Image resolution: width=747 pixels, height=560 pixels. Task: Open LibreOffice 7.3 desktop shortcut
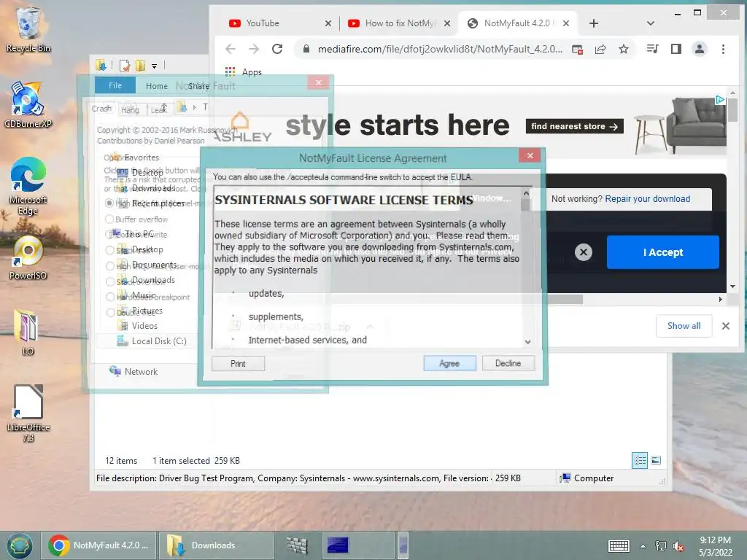pyautogui.click(x=28, y=413)
